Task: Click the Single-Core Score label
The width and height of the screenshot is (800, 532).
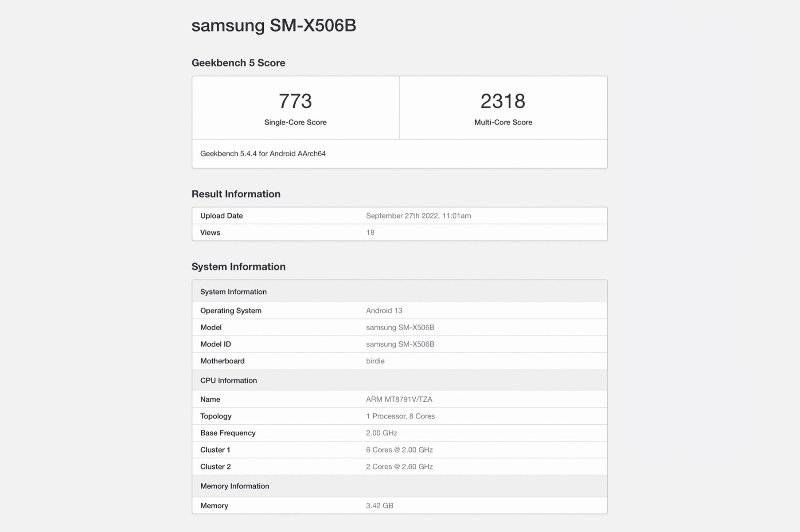Action: (295, 122)
